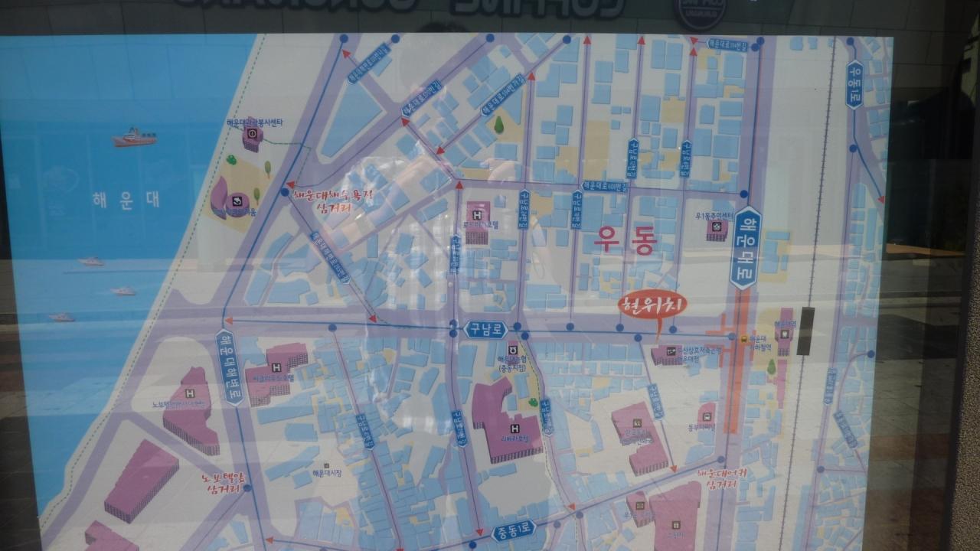Click the 중동1로 road sign label
This screenshot has height=551, width=980.
coord(512,530)
